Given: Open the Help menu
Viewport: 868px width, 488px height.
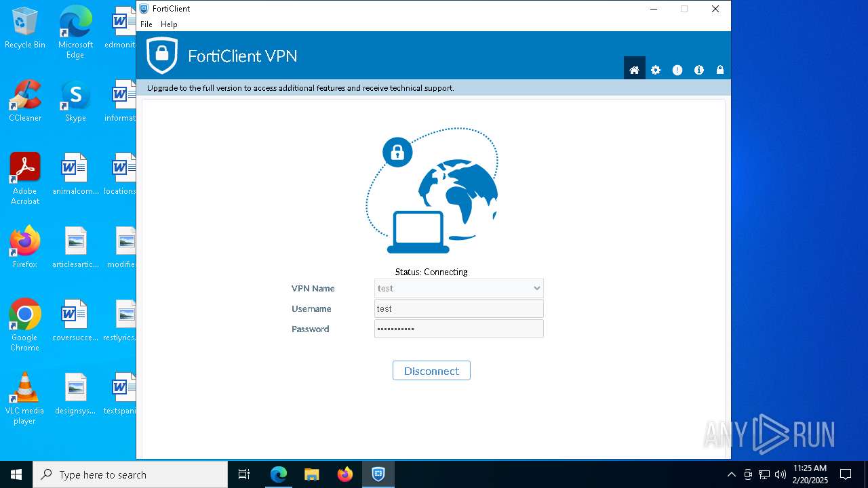Looking at the screenshot, I should 169,24.
